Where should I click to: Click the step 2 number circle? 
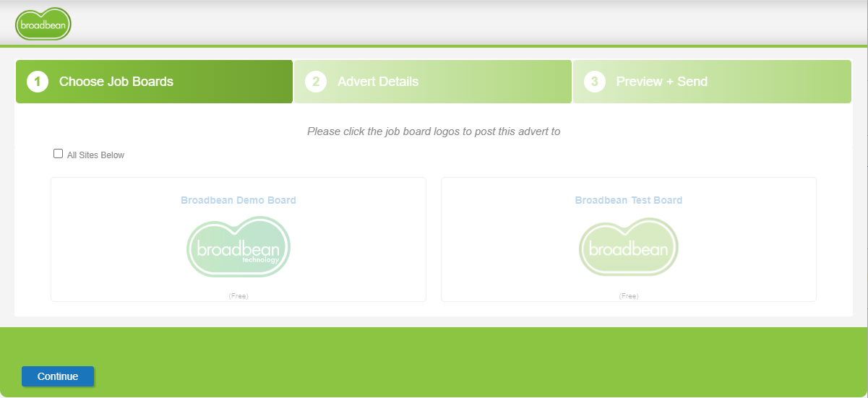click(316, 82)
